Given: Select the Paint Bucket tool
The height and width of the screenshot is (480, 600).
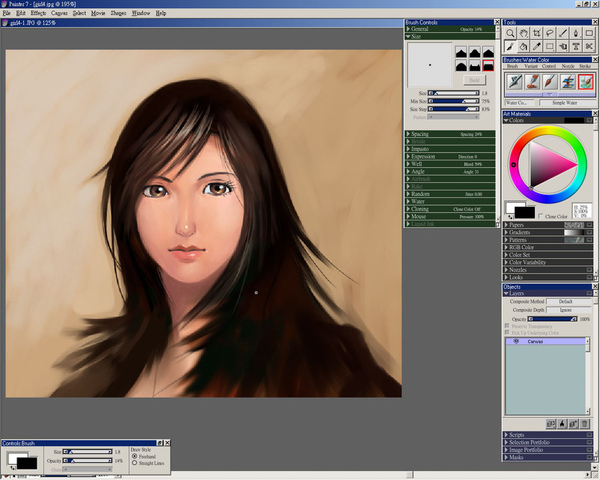Looking at the screenshot, I should tap(523, 47).
